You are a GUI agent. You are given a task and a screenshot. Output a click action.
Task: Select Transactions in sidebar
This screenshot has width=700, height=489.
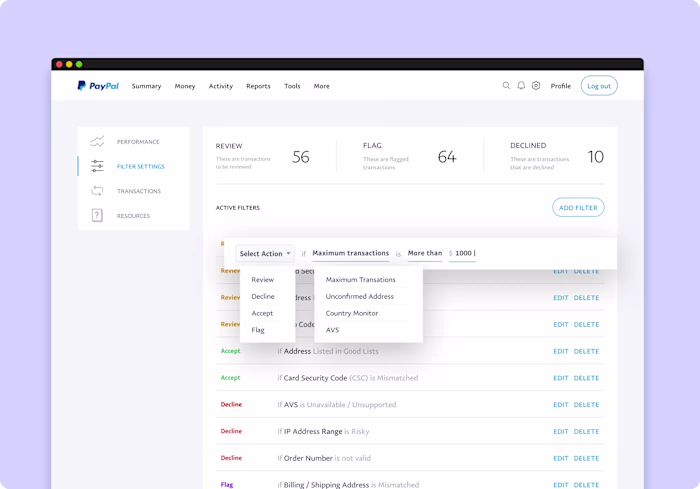[139, 191]
